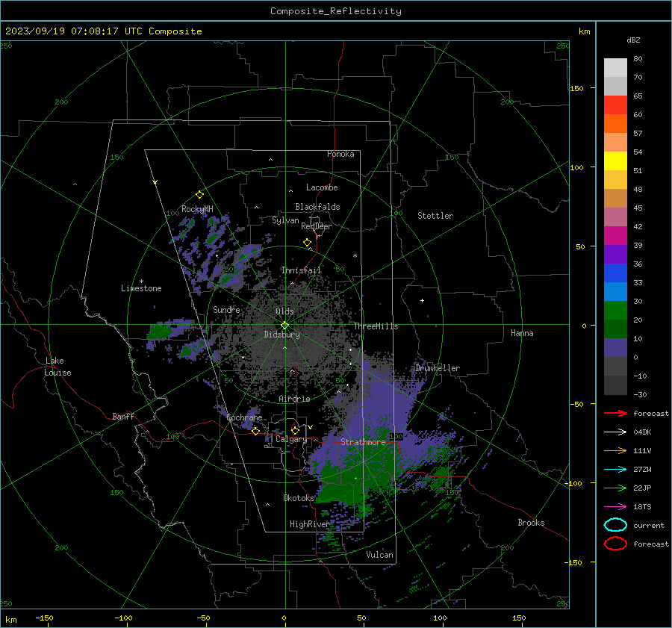Click the Blackfalds city label
Viewport: 672px width, 628px height.
coord(317,207)
